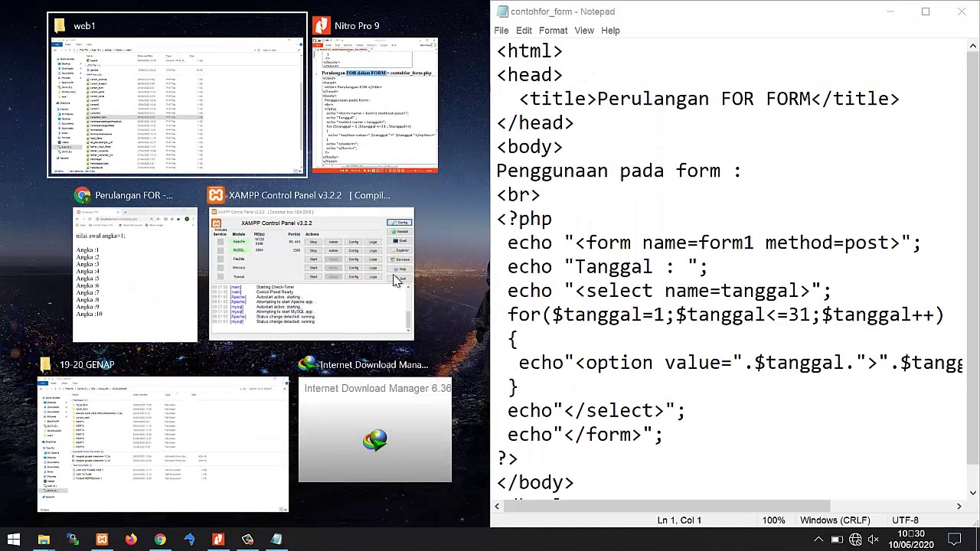Select the Nitro Pro 9 window thumbnail

(374, 105)
